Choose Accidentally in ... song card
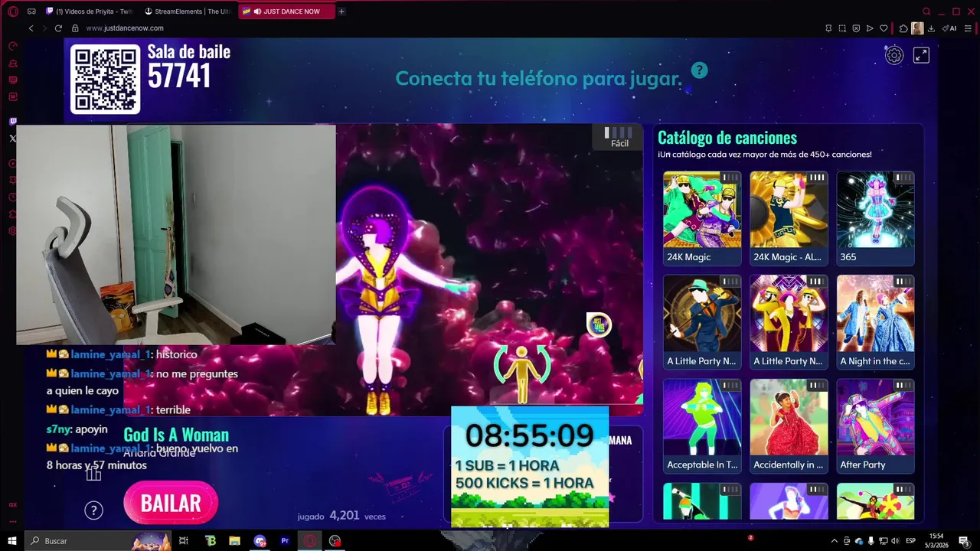The image size is (980, 551). point(789,426)
